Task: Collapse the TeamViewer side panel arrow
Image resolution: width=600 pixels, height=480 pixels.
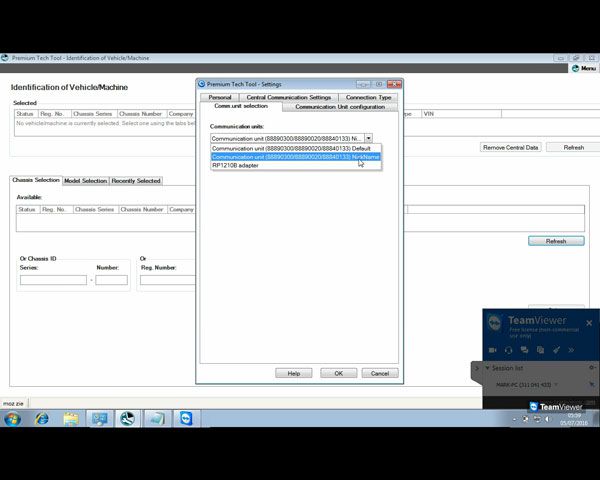Action: pos(476,368)
